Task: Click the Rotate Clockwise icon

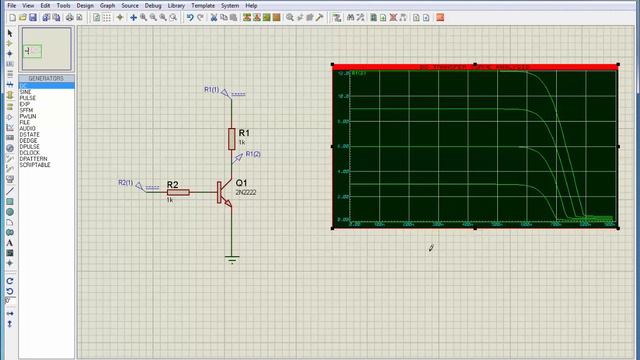Action: click(x=10, y=281)
